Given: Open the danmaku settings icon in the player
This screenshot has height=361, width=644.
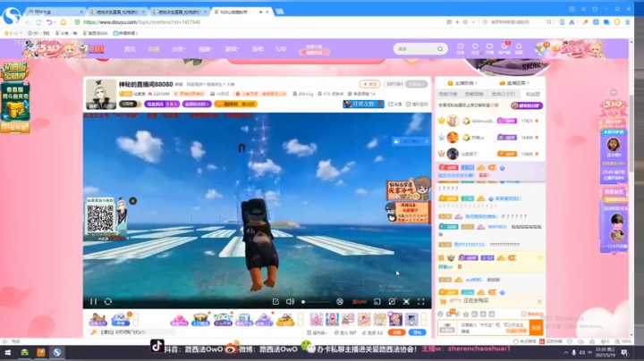Looking at the screenshot, I should pos(340,301).
